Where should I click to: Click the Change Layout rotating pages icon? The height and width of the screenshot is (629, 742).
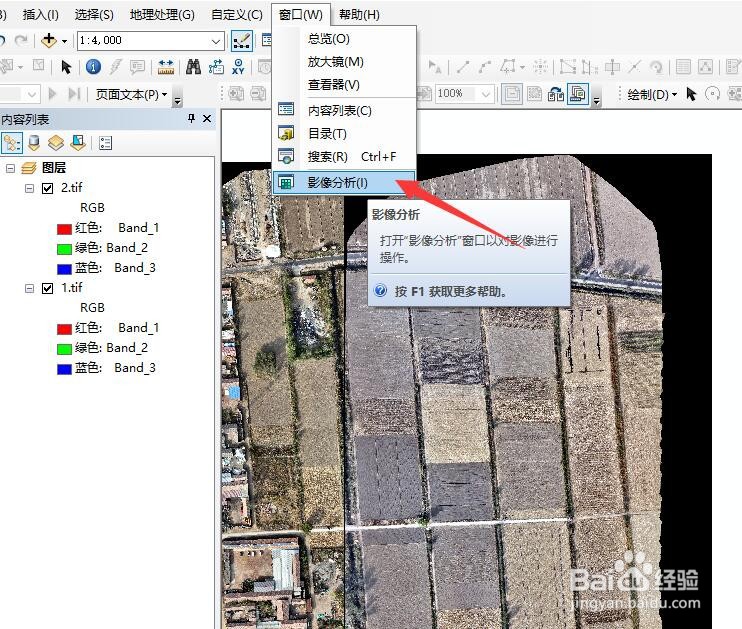tap(556, 94)
